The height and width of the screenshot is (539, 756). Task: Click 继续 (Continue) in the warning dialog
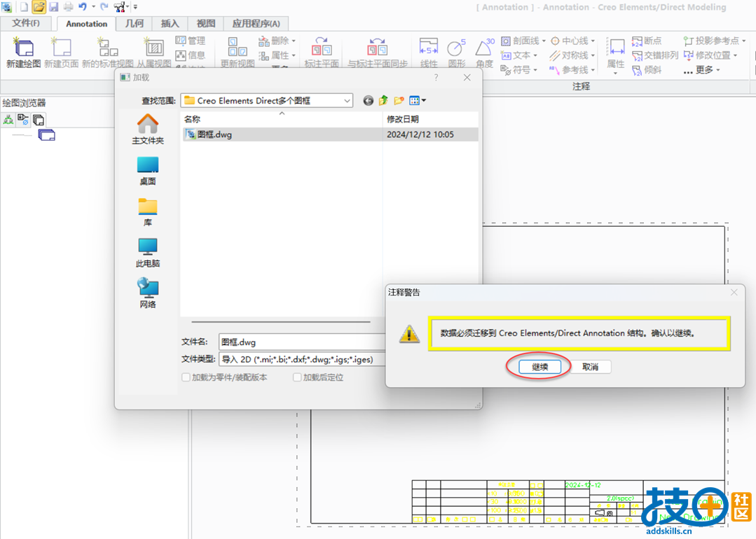point(539,367)
